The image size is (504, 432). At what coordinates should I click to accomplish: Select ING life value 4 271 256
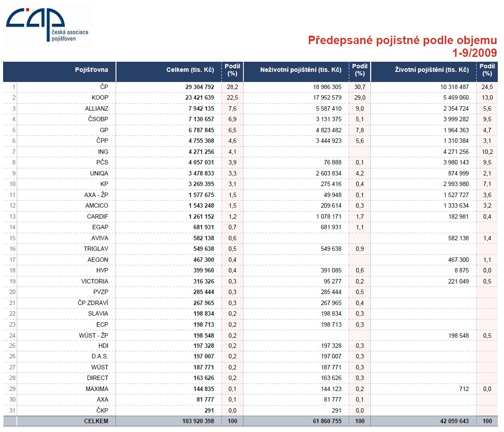(456, 152)
